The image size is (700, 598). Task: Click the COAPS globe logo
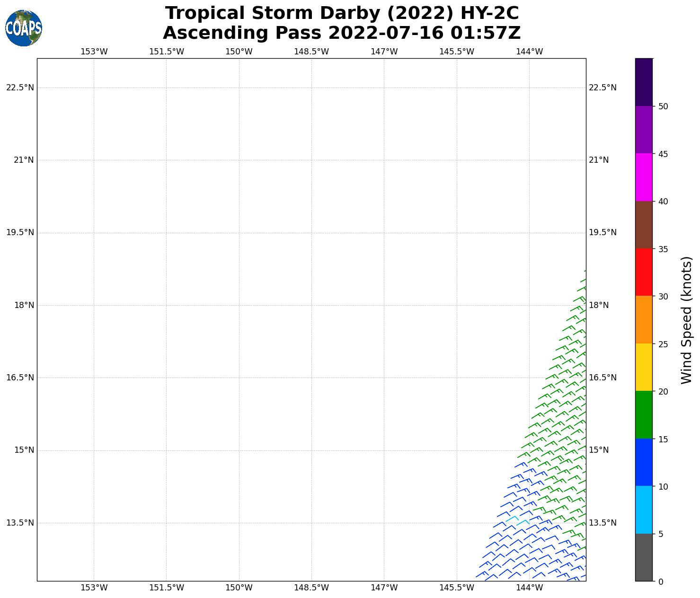tap(24, 28)
